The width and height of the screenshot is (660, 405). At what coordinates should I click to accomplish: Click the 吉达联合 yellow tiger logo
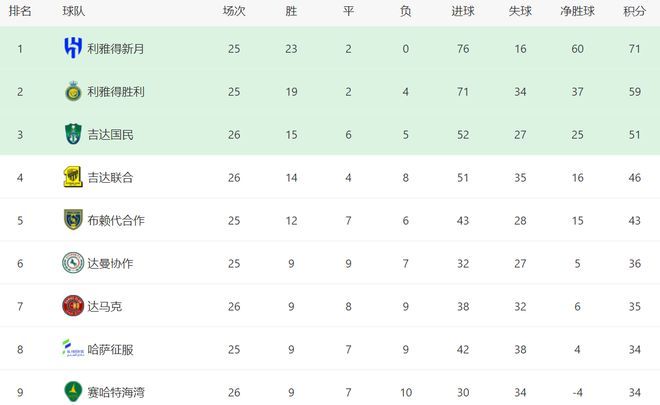[73, 177]
